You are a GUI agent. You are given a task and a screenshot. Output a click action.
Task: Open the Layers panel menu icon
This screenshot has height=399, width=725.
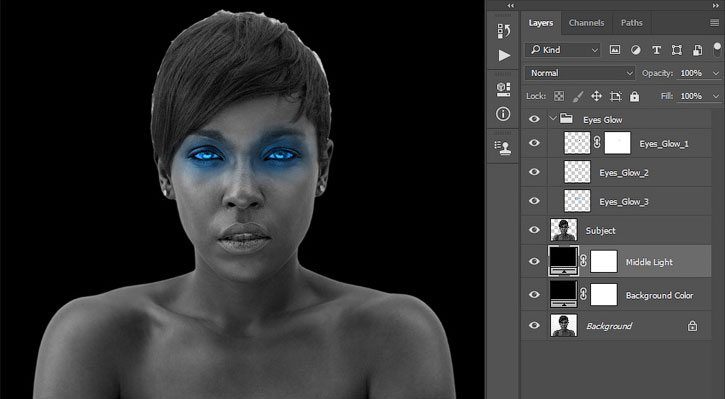[714, 23]
